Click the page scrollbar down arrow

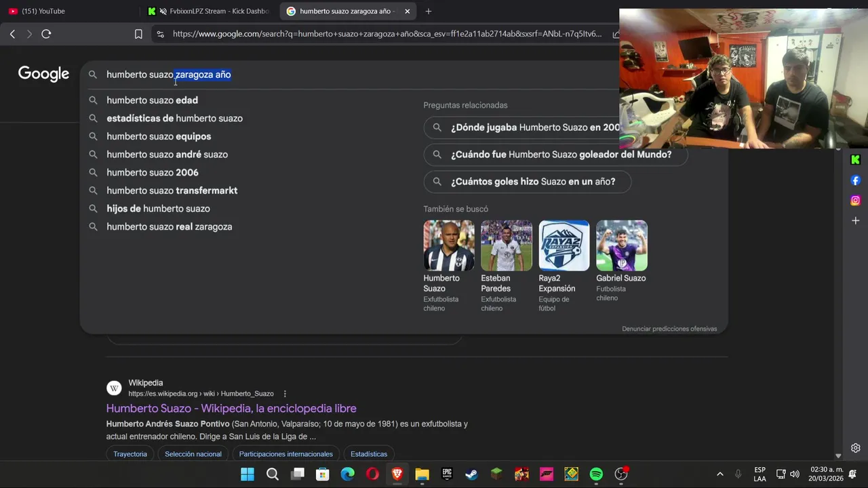click(838, 456)
